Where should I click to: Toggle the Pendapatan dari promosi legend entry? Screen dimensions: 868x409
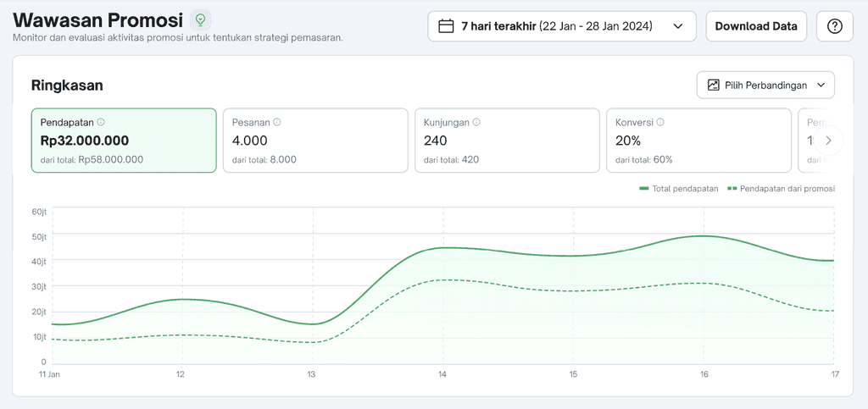781,189
